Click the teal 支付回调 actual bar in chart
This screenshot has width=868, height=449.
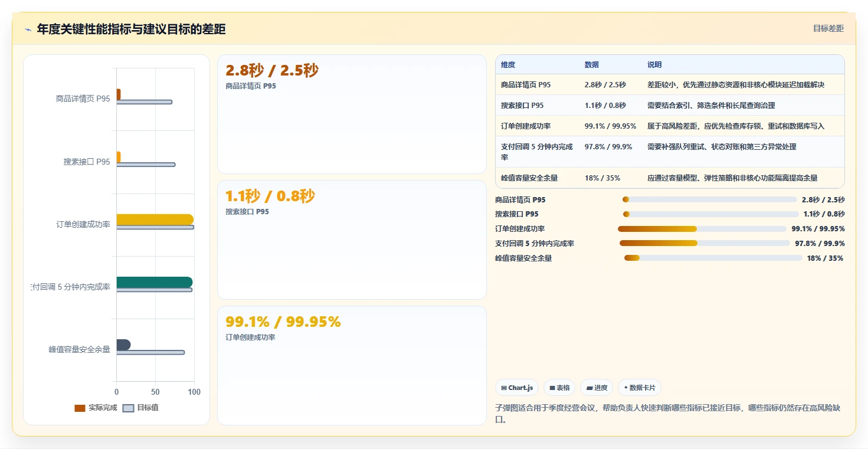pyautogui.click(x=155, y=282)
